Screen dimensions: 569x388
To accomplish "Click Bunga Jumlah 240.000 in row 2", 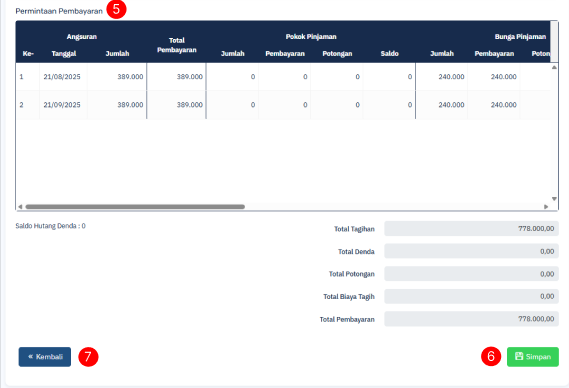I will tap(451, 105).
